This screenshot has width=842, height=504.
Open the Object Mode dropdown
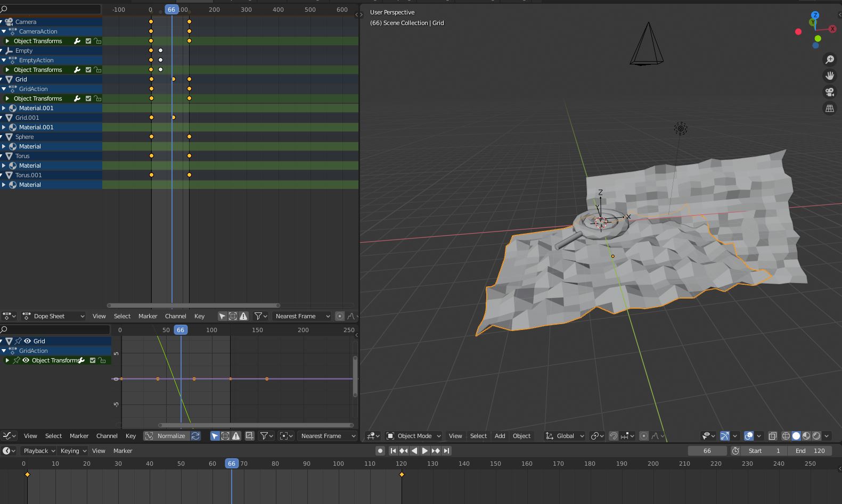414,436
